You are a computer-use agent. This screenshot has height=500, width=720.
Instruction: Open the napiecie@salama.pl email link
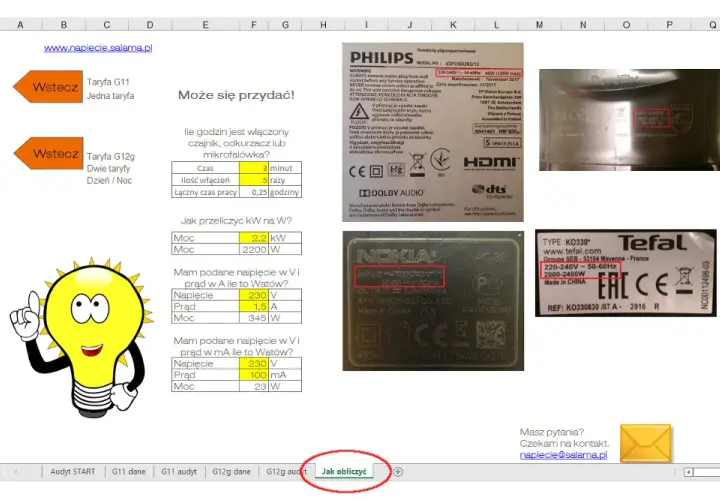[563, 455]
